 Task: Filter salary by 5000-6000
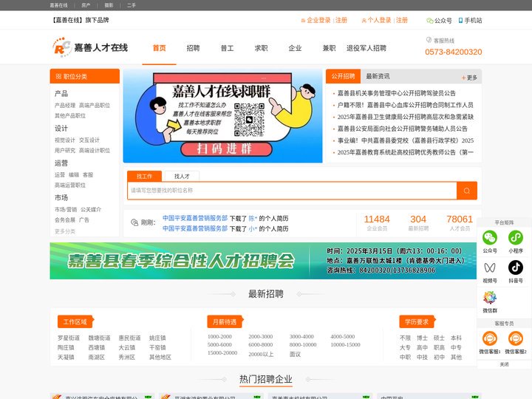point(219,345)
